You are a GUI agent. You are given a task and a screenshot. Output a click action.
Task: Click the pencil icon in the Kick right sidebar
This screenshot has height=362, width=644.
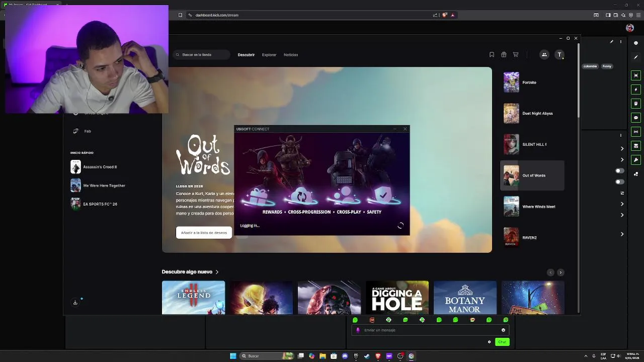click(636, 57)
